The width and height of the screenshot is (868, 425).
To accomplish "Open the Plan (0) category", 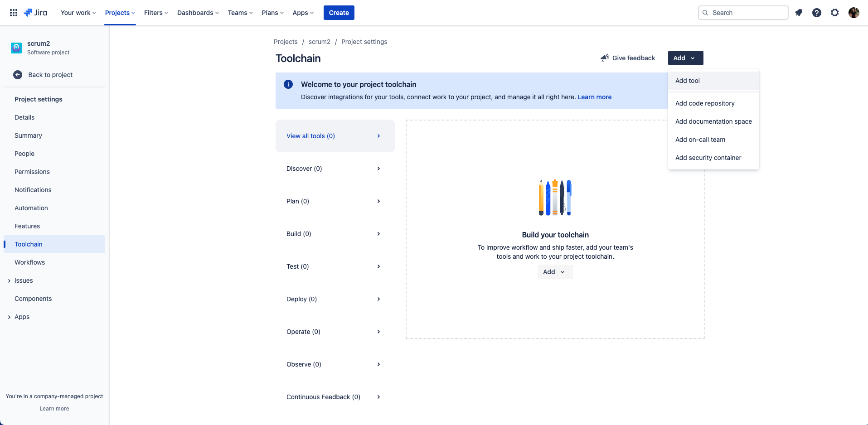I will tap(335, 201).
